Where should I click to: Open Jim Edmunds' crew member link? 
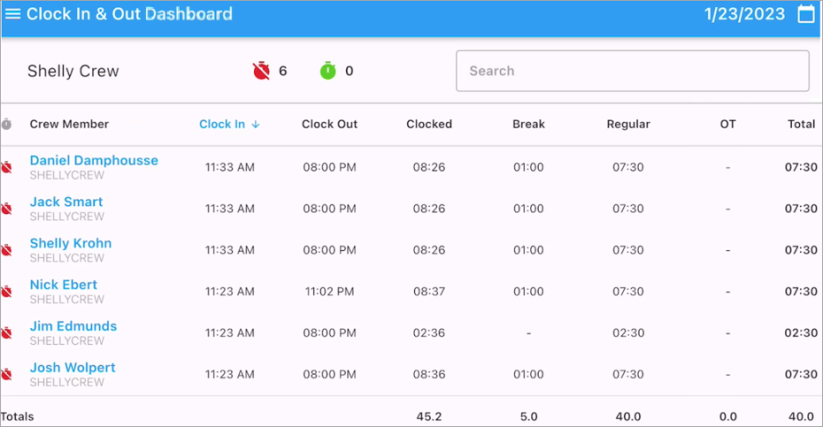[x=73, y=326]
